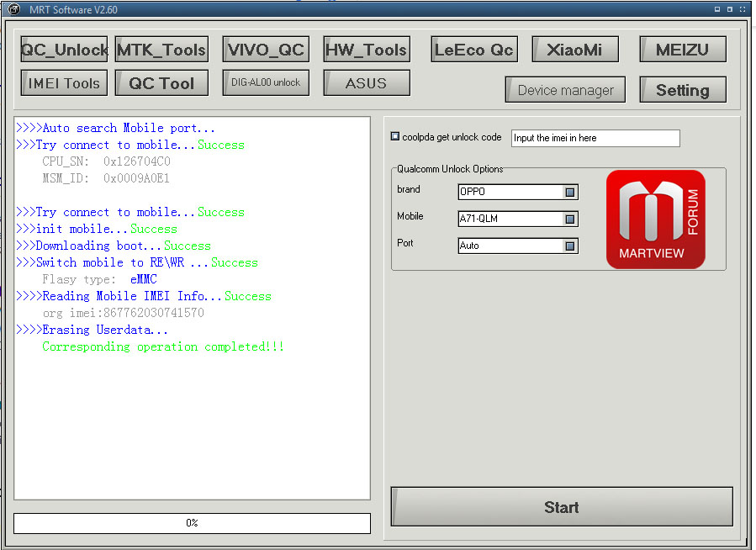Open IMEI Tools
This screenshot has width=756, height=550.
[64, 83]
